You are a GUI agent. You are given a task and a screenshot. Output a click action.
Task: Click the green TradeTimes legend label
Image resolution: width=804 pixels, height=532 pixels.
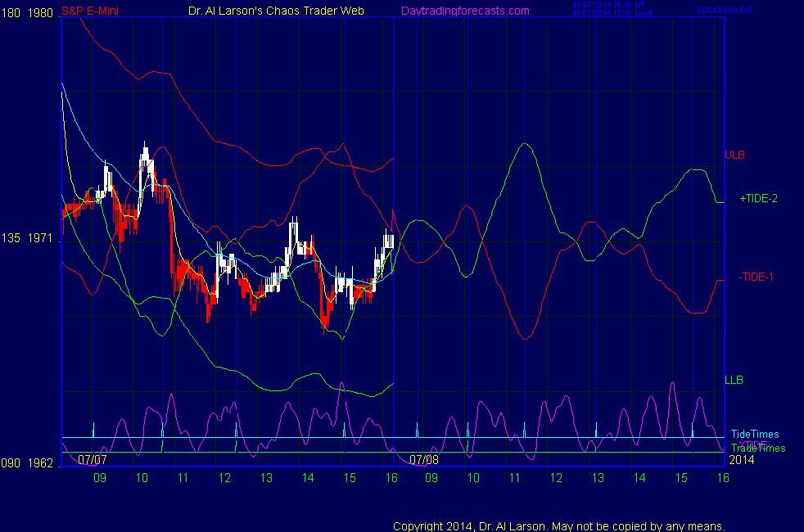758,449
